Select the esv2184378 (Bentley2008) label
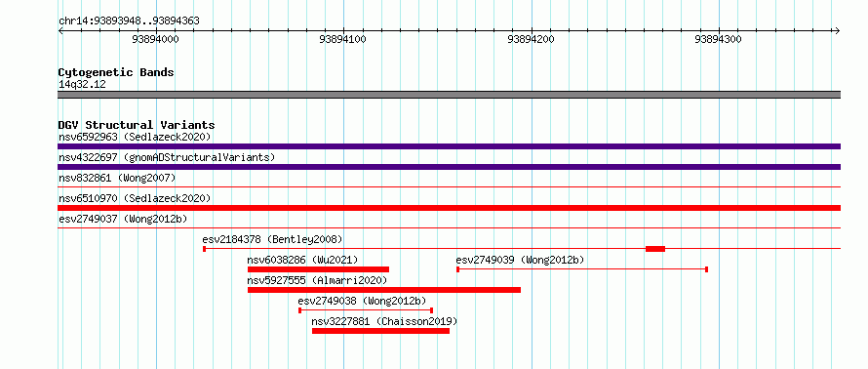 click(272, 239)
